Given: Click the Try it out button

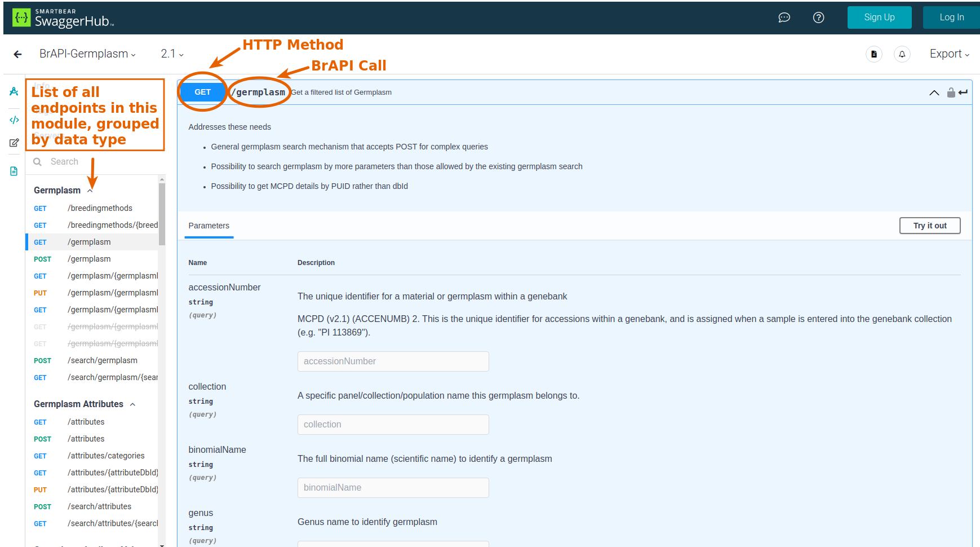Looking at the screenshot, I should tap(929, 226).
